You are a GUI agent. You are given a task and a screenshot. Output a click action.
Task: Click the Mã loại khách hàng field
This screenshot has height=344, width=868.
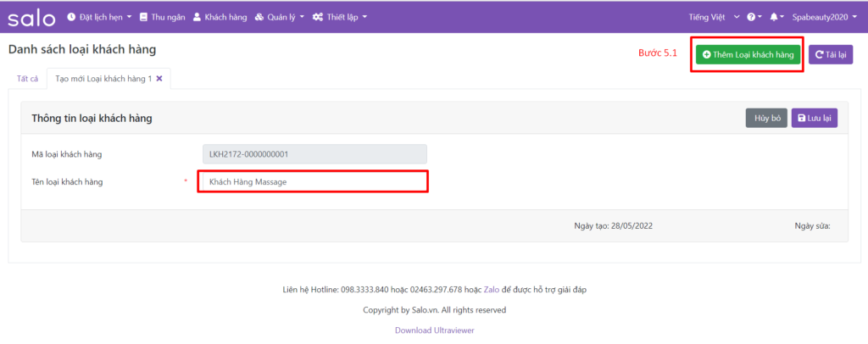pyautogui.click(x=313, y=154)
